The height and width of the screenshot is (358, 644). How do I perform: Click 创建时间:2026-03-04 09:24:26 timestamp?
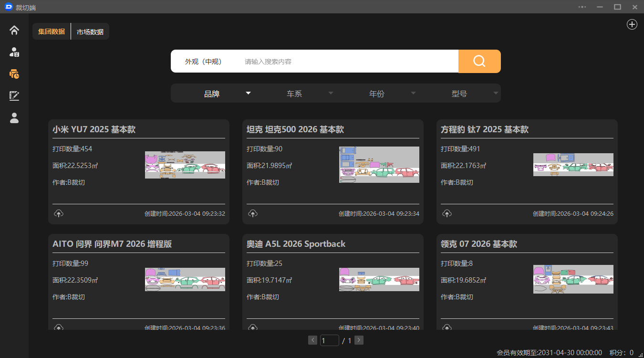tap(573, 214)
